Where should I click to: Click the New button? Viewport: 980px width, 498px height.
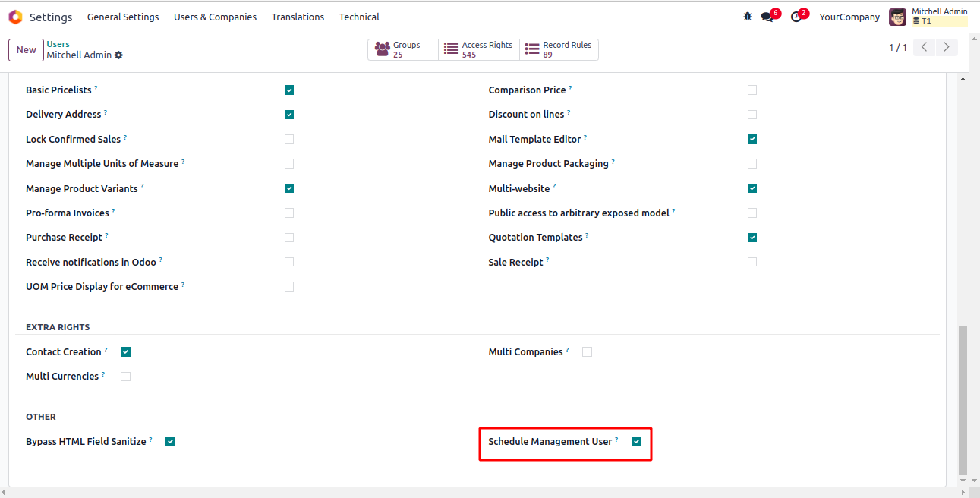[26, 50]
